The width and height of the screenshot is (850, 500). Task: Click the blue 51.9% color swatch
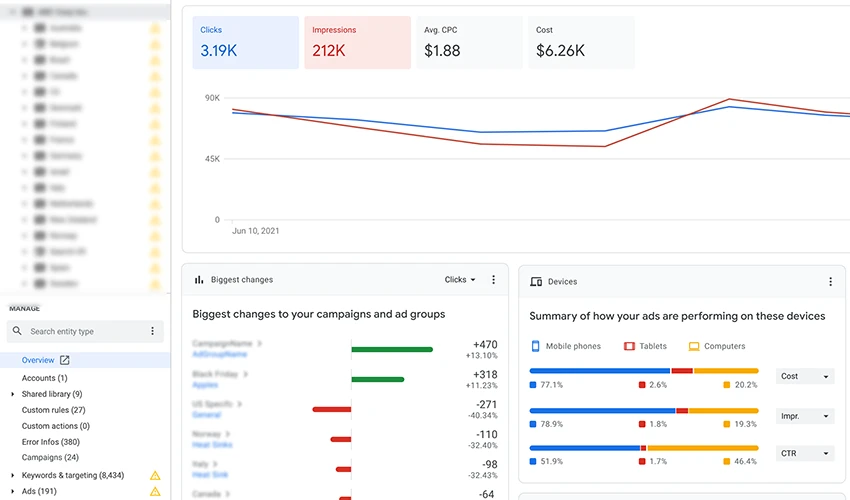point(533,461)
